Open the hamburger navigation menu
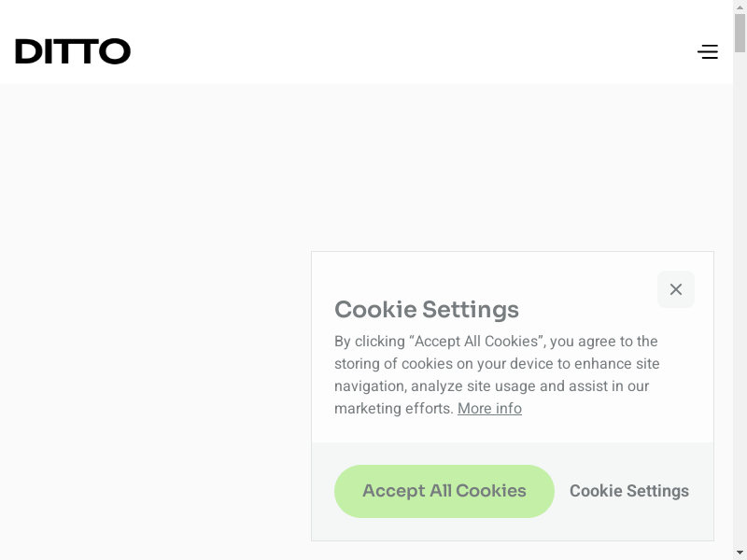747x560 pixels. (x=708, y=52)
